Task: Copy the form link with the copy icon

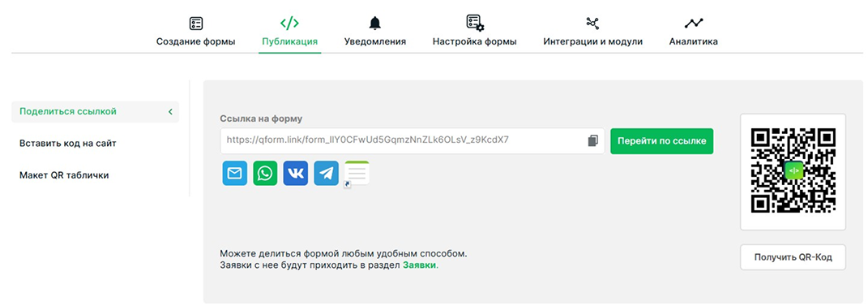Action: (x=593, y=140)
